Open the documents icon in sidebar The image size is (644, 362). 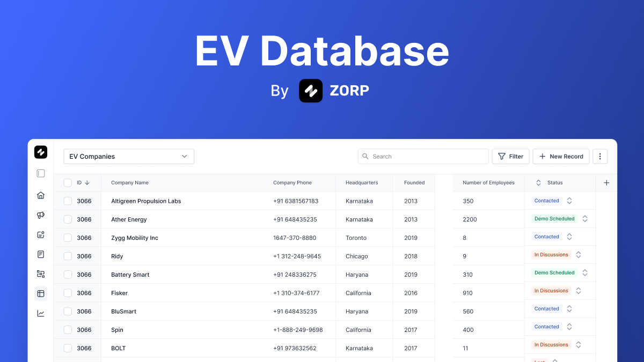41,254
